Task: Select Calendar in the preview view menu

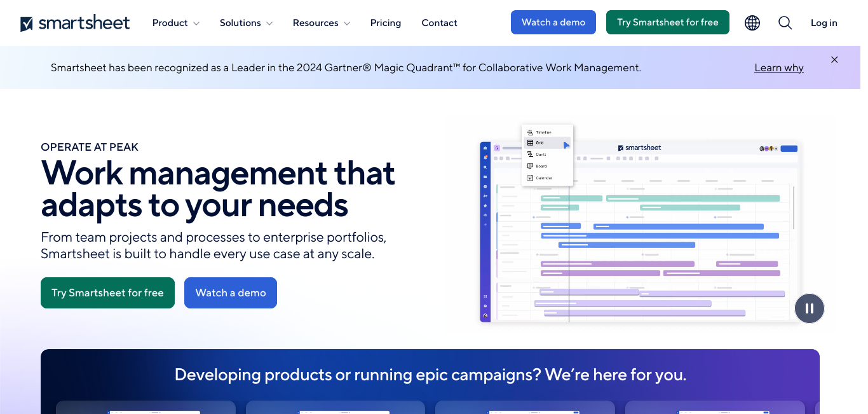Action: coord(543,178)
